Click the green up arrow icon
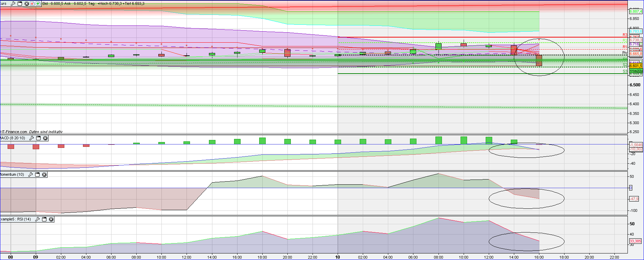 tap(38, 3)
